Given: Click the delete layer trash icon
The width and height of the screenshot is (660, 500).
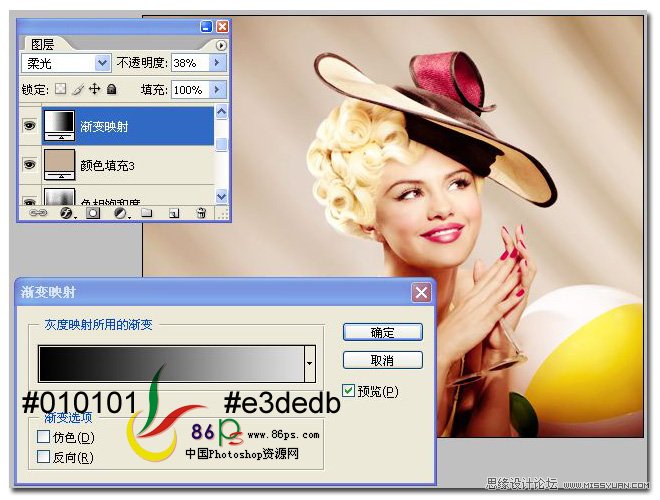Looking at the screenshot, I should coord(201,213).
